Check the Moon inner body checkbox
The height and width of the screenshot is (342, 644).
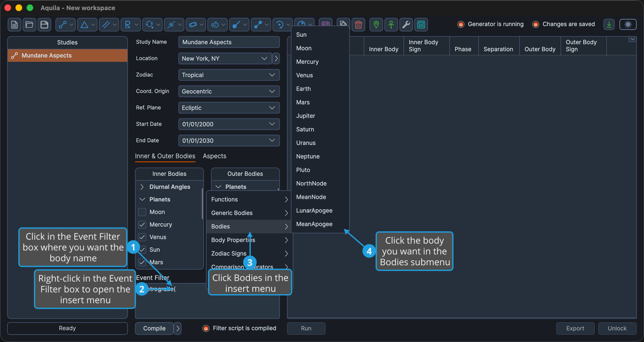click(142, 212)
